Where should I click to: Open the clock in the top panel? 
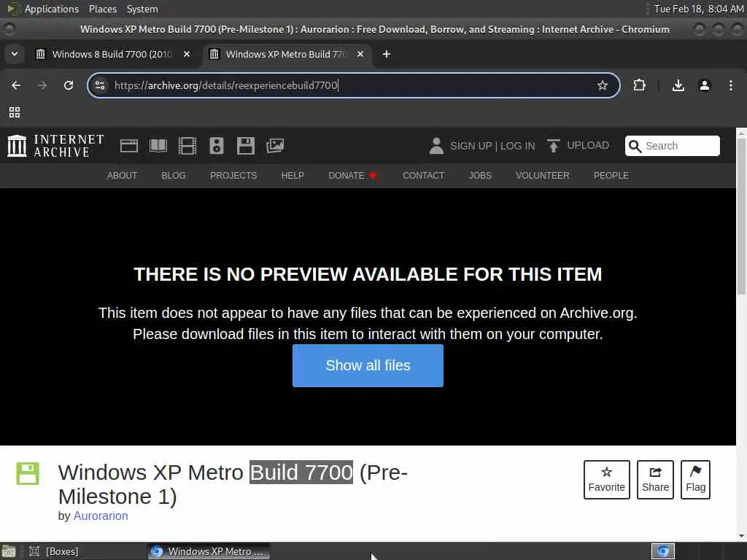[x=698, y=9]
